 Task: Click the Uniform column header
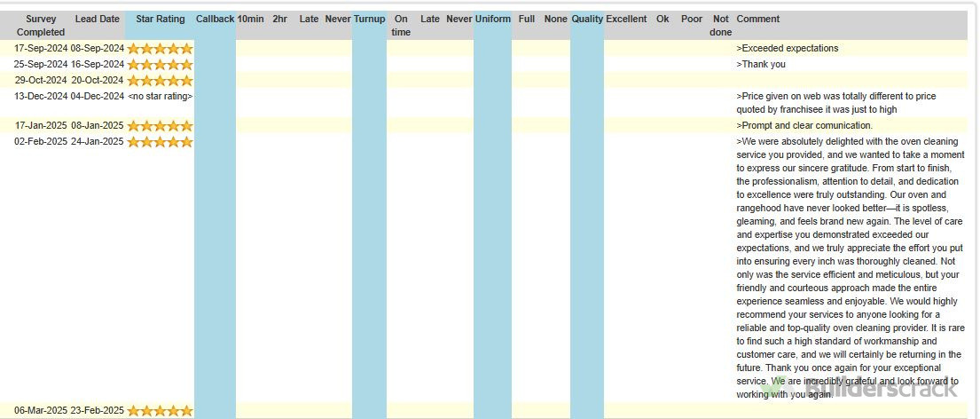pyautogui.click(x=492, y=19)
